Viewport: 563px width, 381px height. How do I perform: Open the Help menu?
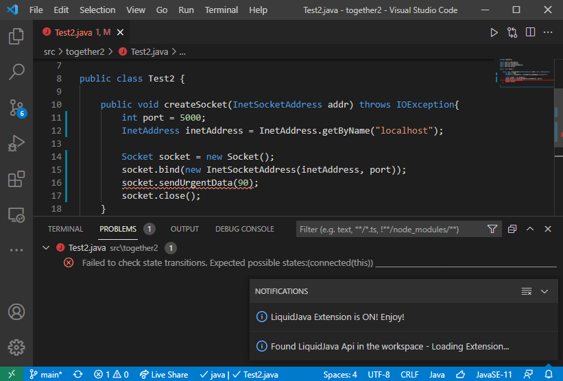[x=258, y=10]
